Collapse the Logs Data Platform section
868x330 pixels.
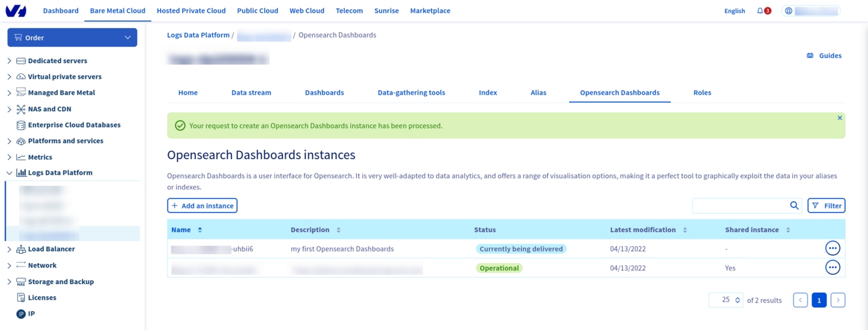(9, 173)
